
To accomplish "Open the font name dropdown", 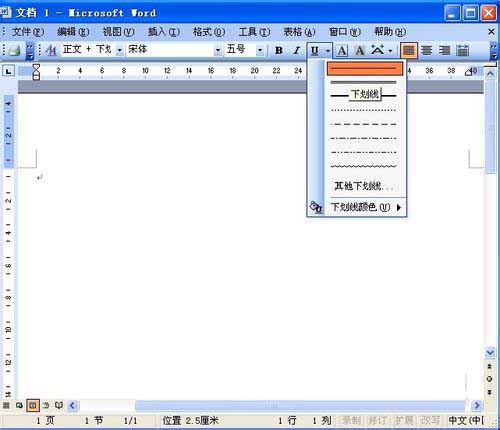I will [x=217, y=50].
